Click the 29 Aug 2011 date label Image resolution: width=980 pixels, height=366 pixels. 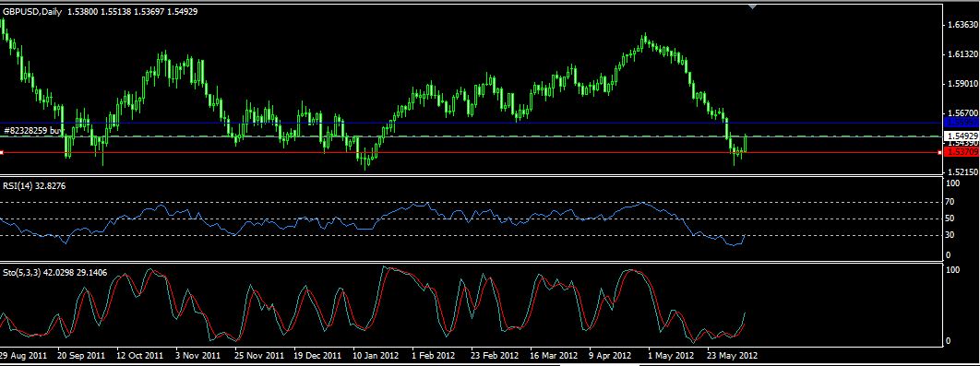pyautogui.click(x=23, y=355)
